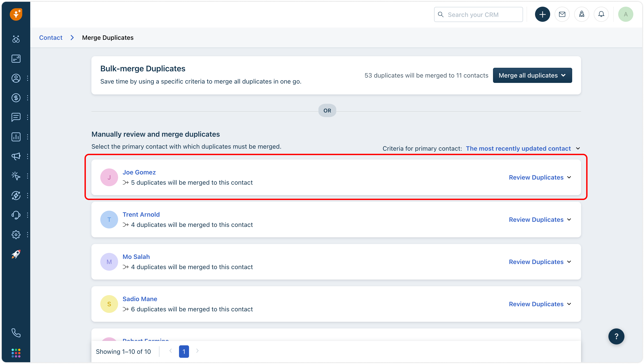Expand Review Duplicates for Trent Arnold
This screenshot has height=364, width=644.
click(x=540, y=220)
